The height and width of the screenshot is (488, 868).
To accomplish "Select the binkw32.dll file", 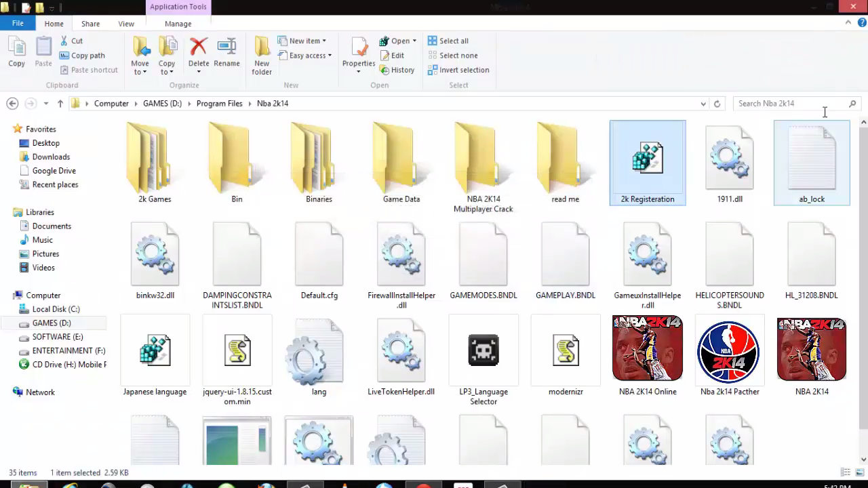I will click(155, 261).
